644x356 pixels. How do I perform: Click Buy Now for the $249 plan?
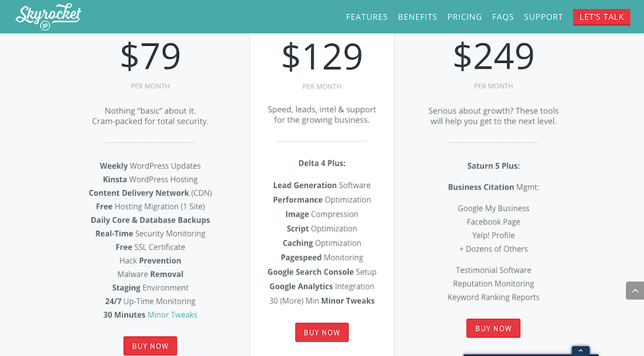493,328
